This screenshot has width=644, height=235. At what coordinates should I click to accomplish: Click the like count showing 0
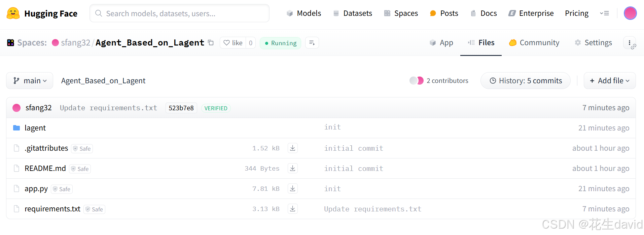click(x=251, y=43)
